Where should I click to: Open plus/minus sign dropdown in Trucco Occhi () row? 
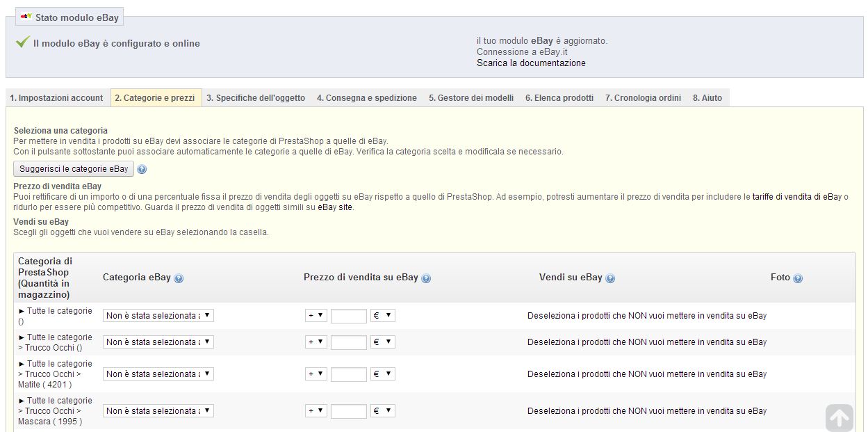[x=316, y=342]
